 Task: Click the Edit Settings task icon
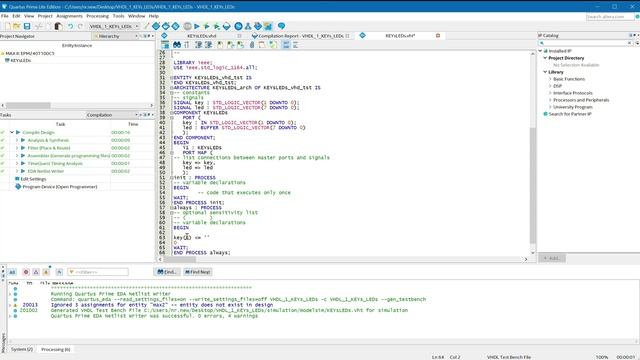pyautogui.click(x=17, y=179)
